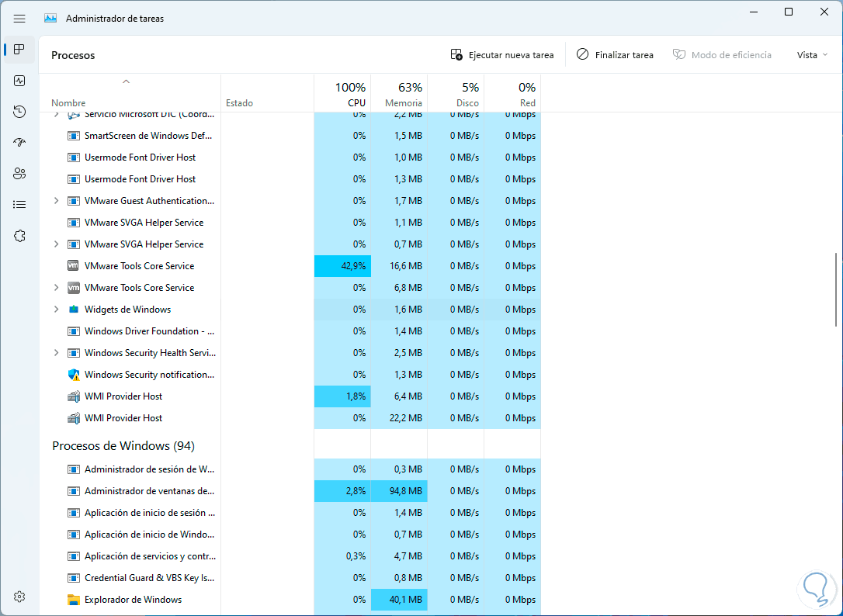
Task: Open the Vista dropdown menu
Action: tap(812, 55)
